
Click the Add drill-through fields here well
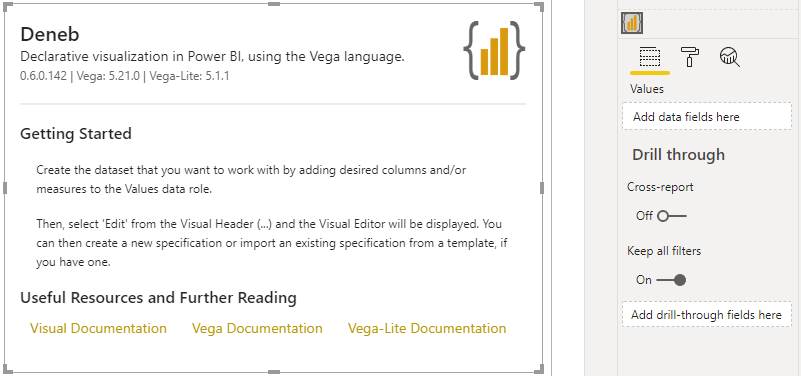point(706,315)
